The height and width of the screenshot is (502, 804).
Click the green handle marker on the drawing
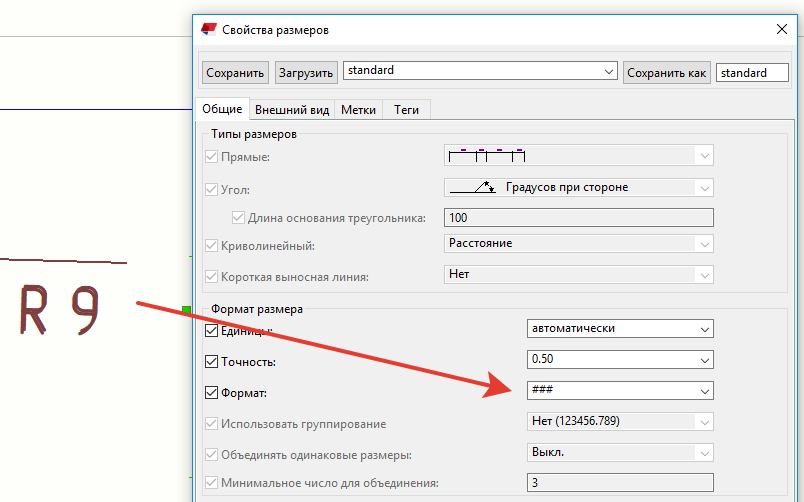coord(187,310)
